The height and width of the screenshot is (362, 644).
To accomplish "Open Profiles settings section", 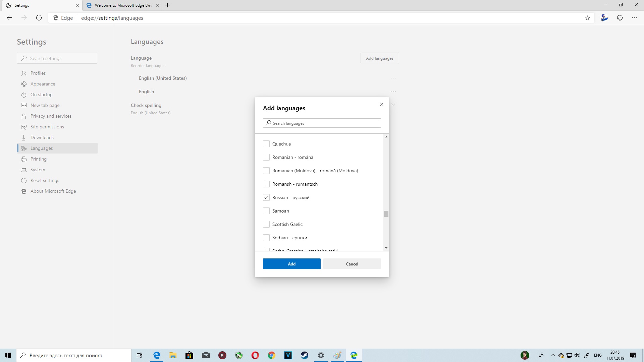I will tap(57, 73).
